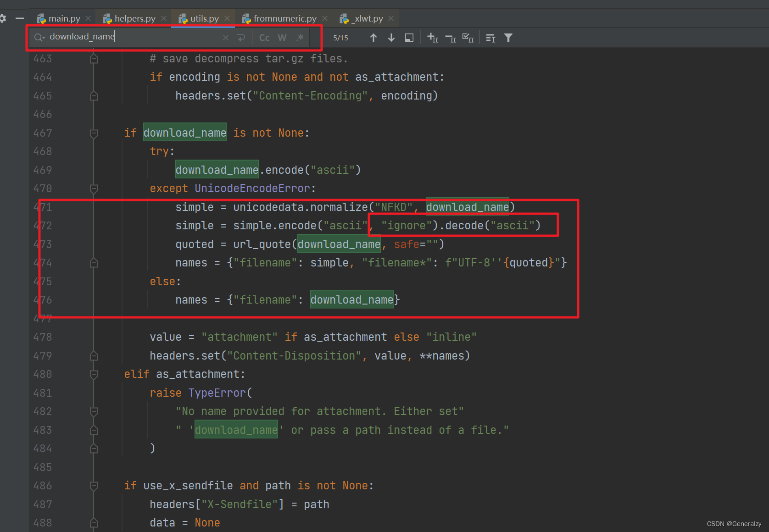
Task: Toggle fold end marker at line 474
Action: 94,263
